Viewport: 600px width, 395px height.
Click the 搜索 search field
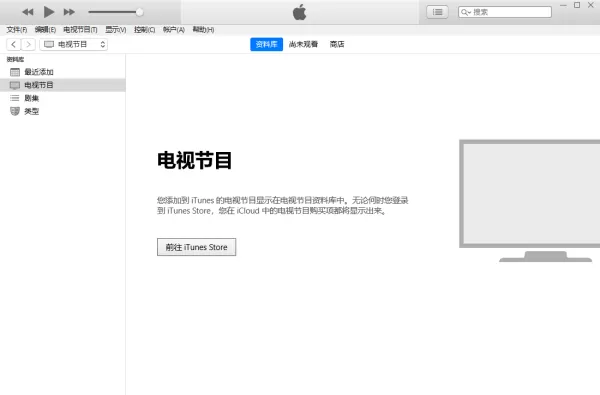pyautogui.click(x=505, y=12)
